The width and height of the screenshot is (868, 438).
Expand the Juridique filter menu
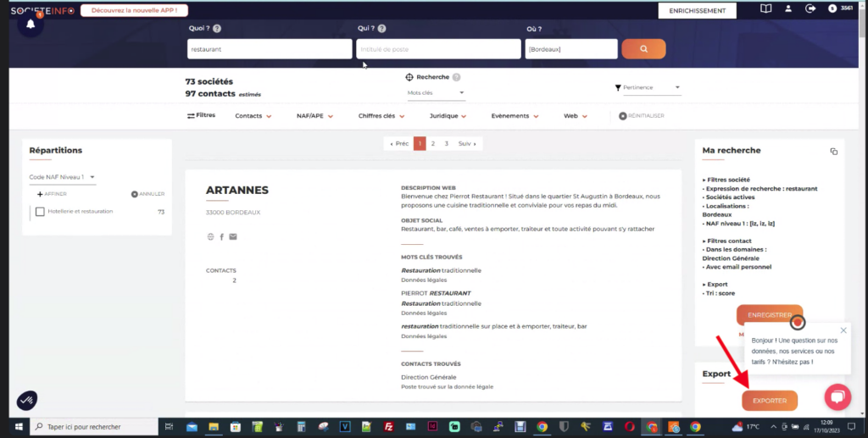448,116
